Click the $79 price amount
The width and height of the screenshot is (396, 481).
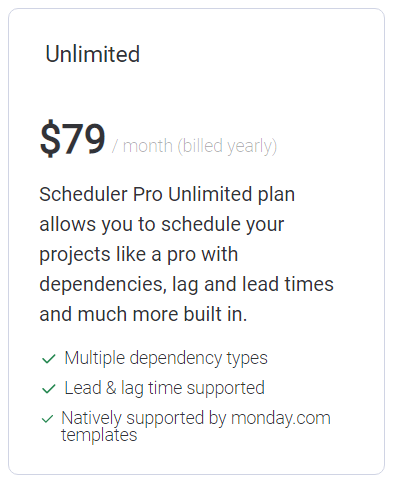pos(73,138)
